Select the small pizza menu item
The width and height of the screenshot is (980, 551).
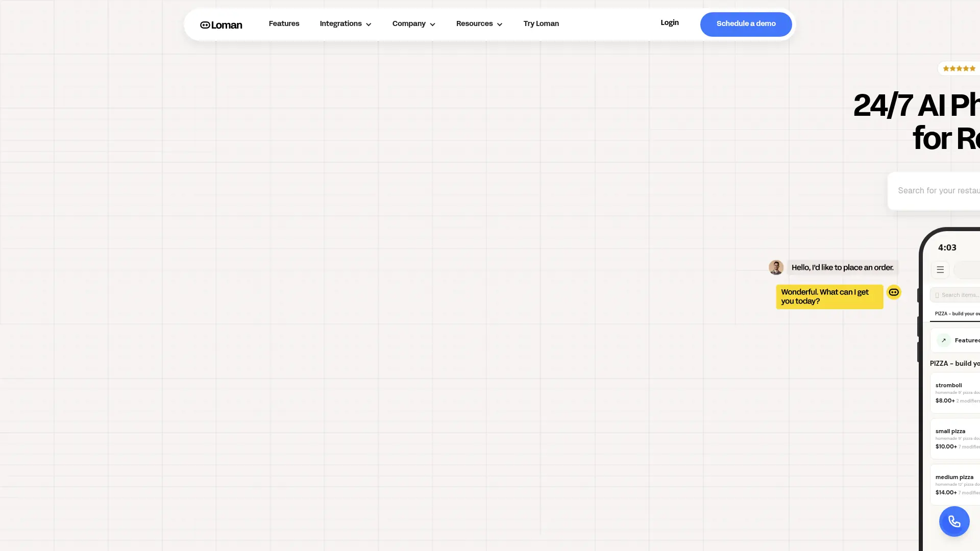pyautogui.click(x=955, y=439)
